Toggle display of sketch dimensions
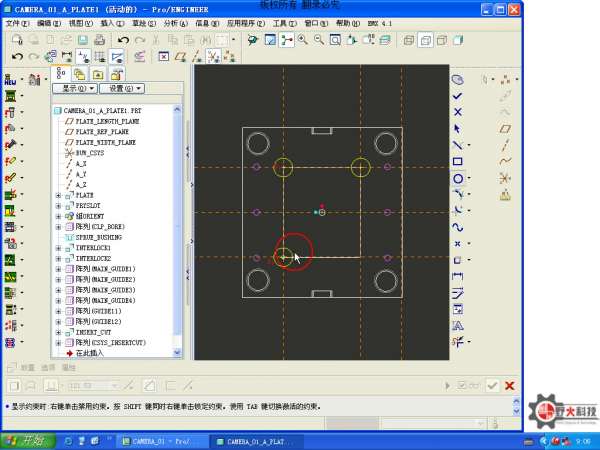Image resolution: width=600 pixels, height=450 pixels. pos(67,57)
